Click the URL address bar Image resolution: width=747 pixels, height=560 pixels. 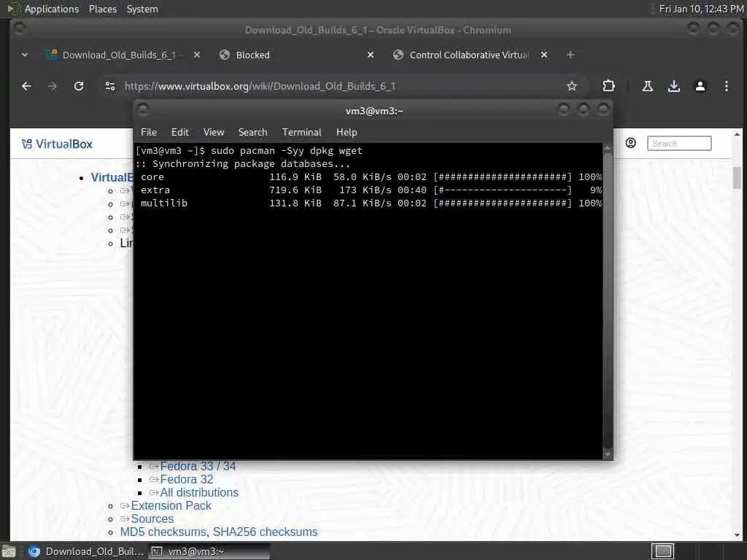333,86
